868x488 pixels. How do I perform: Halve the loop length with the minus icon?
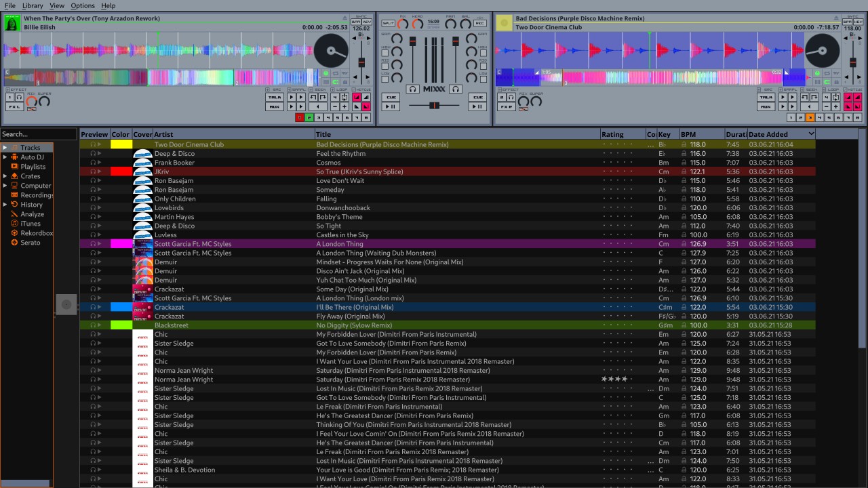pyautogui.click(x=335, y=106)
